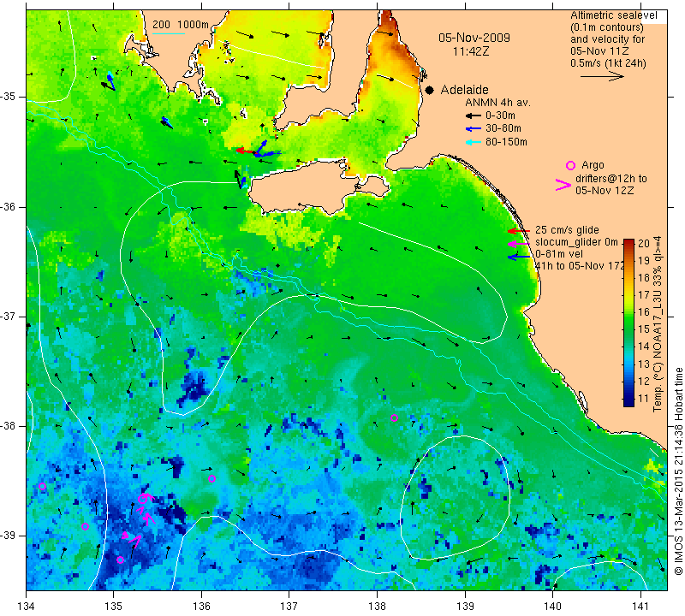
Task: Click the '11:42Z' time text
Action: [471, 51]
